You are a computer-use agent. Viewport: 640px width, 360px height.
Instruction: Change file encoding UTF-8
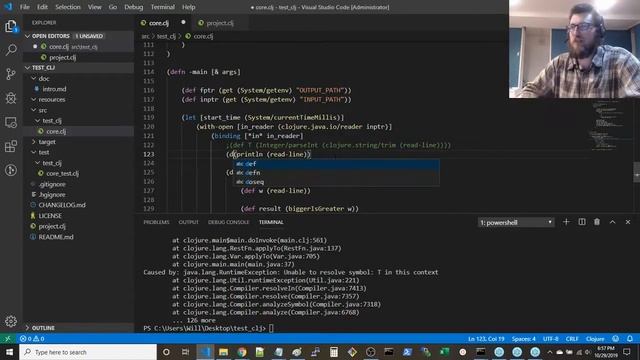click(x=551, y=339)
